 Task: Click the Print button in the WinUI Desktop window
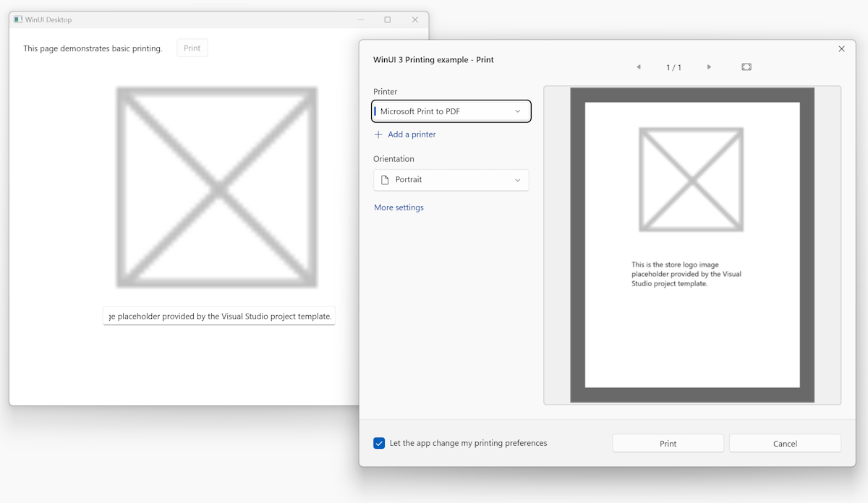(192, 48)
